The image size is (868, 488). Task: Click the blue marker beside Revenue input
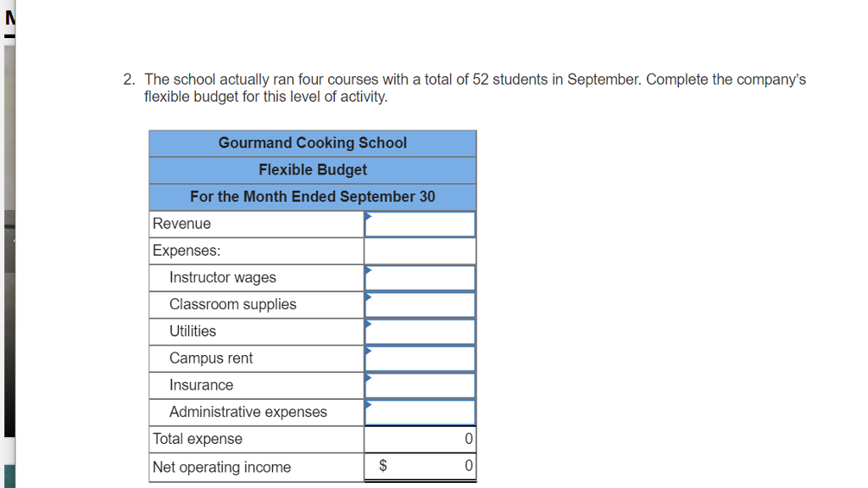[x=367, y=218]
